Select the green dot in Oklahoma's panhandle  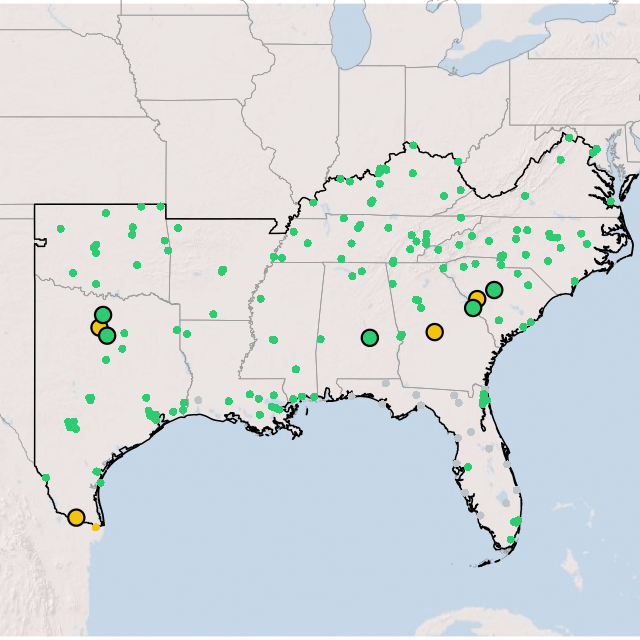[61, 229]
